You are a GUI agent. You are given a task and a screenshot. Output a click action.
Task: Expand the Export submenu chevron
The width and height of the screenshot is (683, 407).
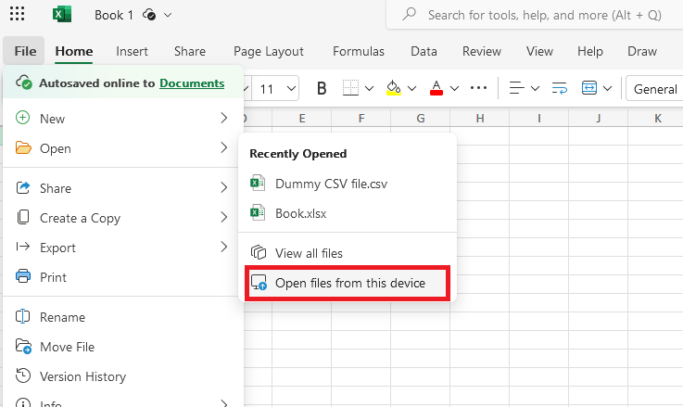(x=224, y=247)
